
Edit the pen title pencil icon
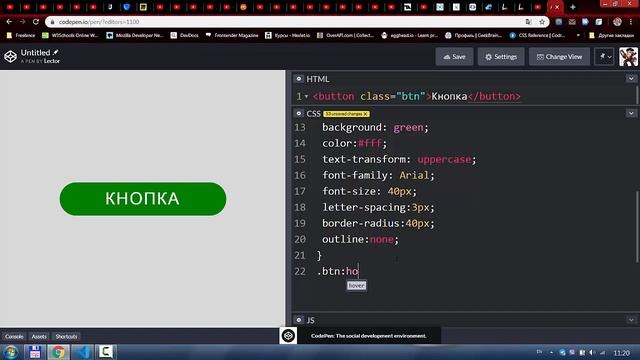(x=56, y=52)
